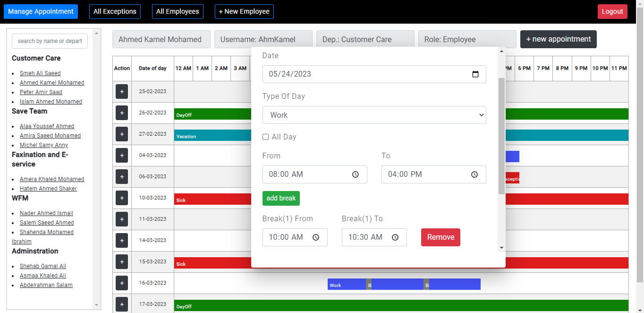644x313 pixels.
Task: Select employee Ahmed Kamel Mohamed in sidebar
Action: tap(52, 83)
